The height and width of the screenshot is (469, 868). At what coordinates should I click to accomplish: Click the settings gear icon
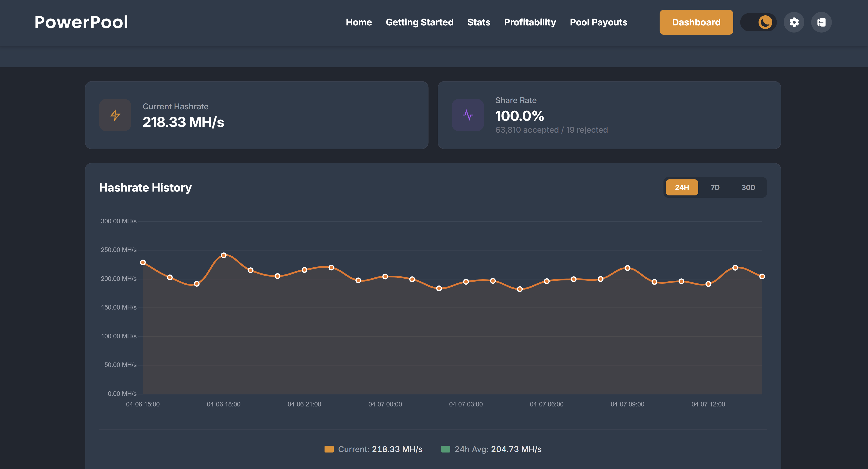point(794,22)
